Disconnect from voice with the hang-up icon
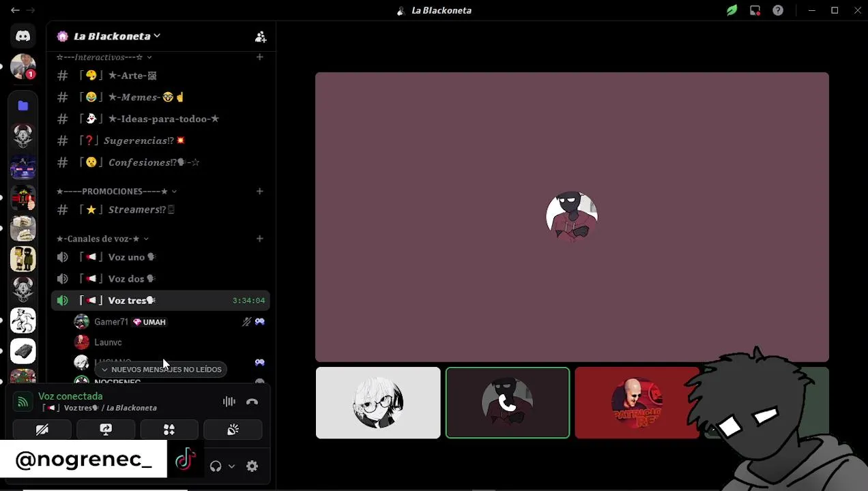The image size is (868, 491). pyautogui.click(x=252, y=402)
